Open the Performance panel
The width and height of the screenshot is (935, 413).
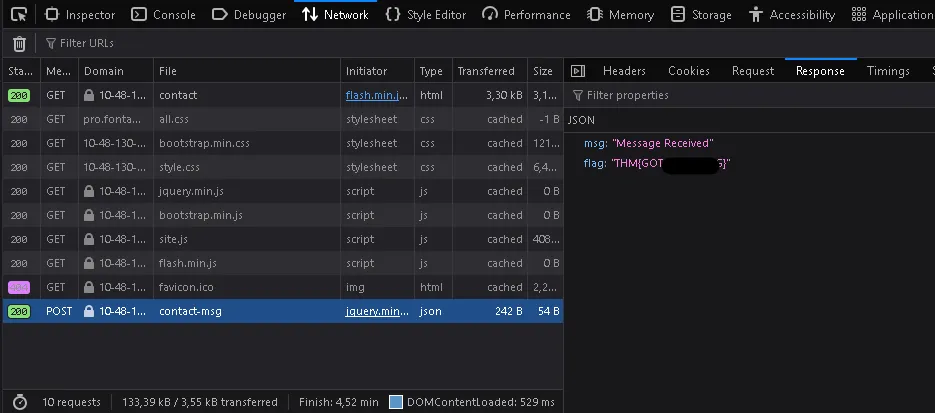pos(526,14)
